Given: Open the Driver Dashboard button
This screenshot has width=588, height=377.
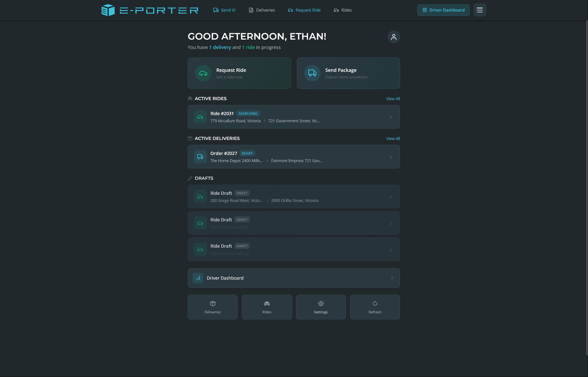Looking at the screenshot, I should point(443,10).
